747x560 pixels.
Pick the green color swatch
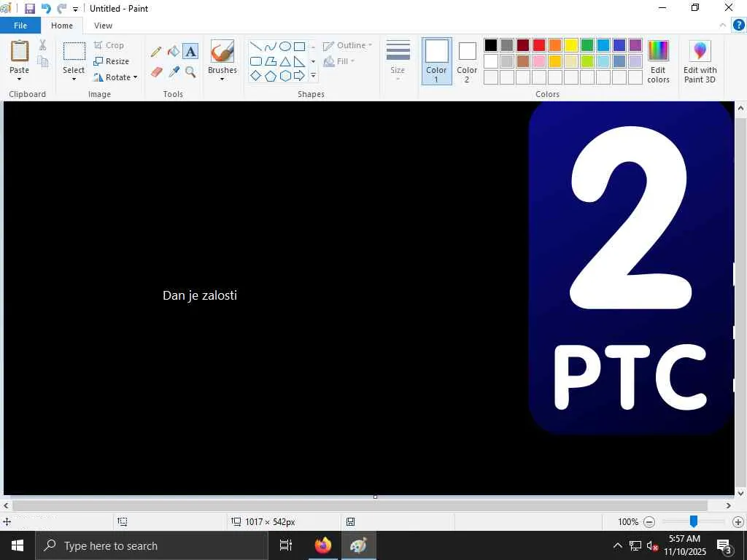coord(587,45)
